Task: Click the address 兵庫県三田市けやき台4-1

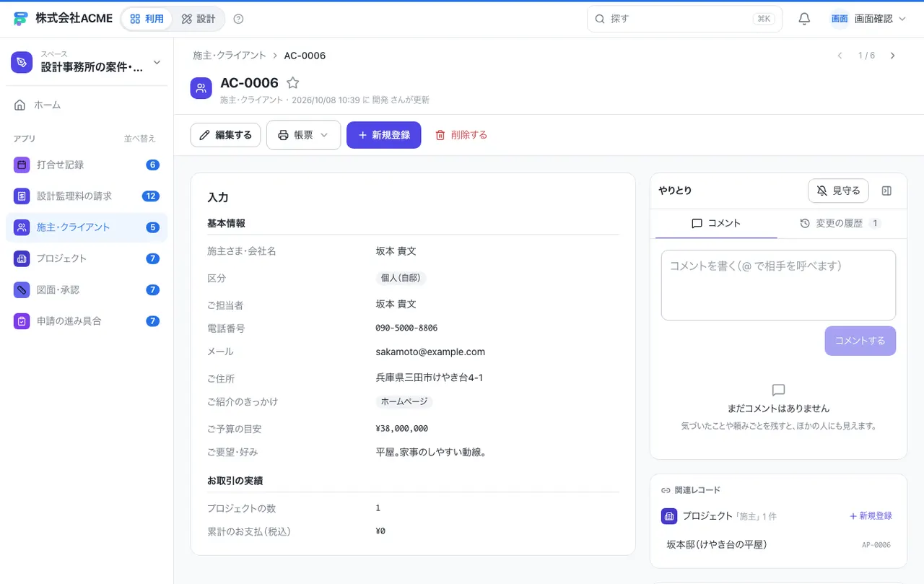Action: coord(430,378)
